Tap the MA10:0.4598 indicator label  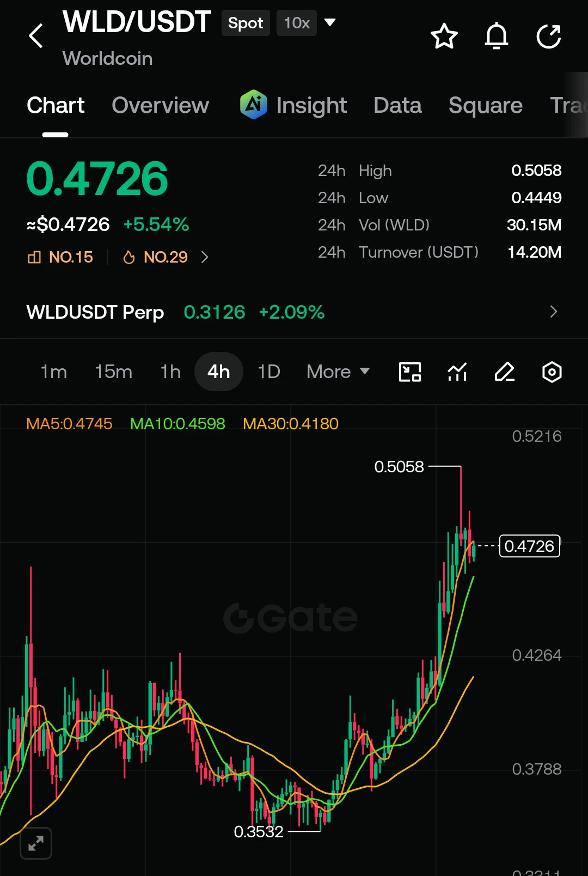(x=177, y=424)
